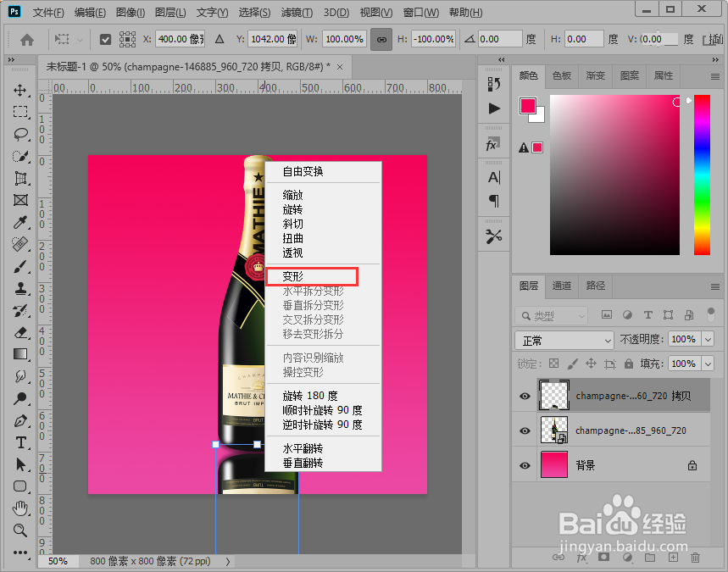
Task: Open the 滤镜(T) menu
Action: point(297,13)
